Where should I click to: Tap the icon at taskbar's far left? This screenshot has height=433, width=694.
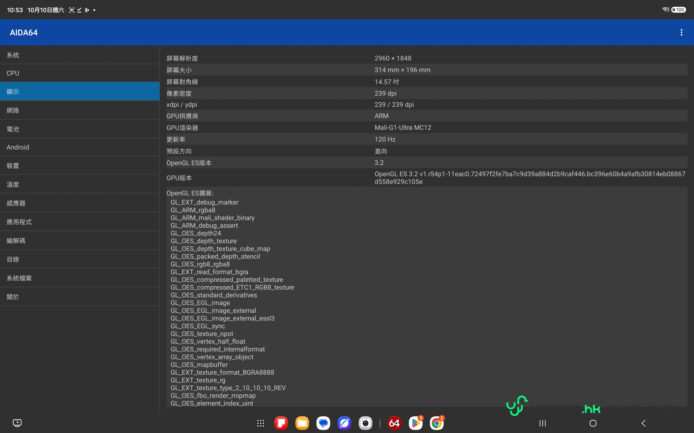pyautogui.click(x=17, y=423)
